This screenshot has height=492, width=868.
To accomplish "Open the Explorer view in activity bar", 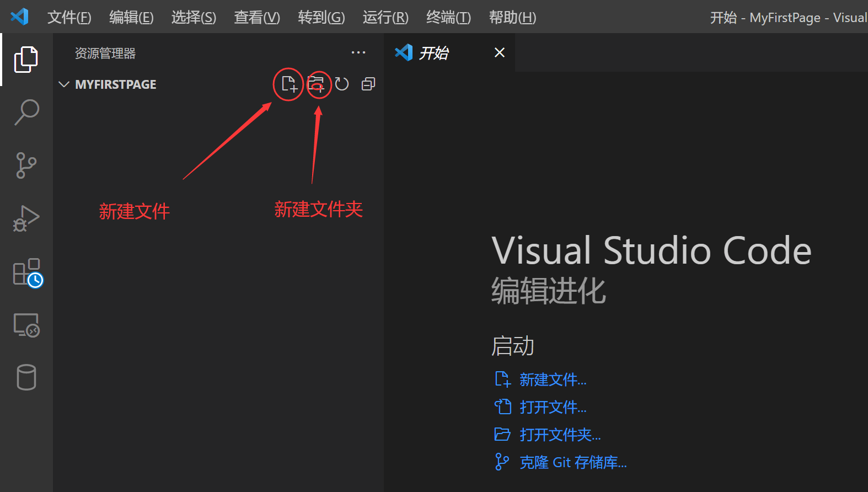I will pyautogui.click(x=26, y=59).
